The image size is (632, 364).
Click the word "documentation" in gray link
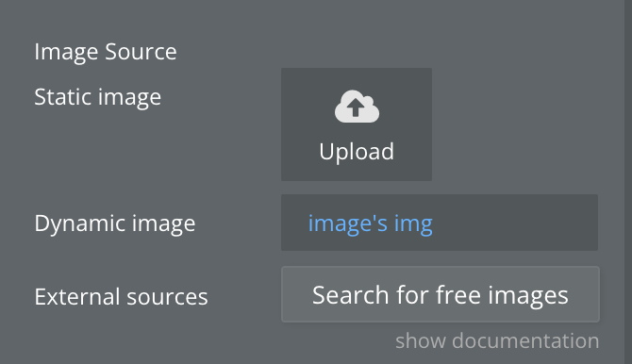tap(525, 341)
